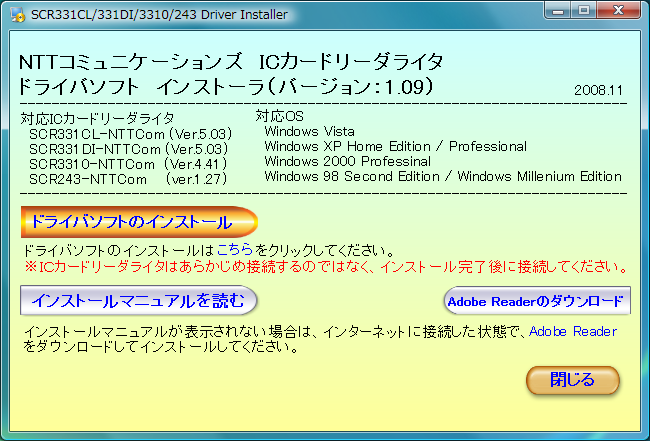650x441 pixels.
Task: Click the NTTコミュニケーションズ heading text
Action: tap(131, 62)
